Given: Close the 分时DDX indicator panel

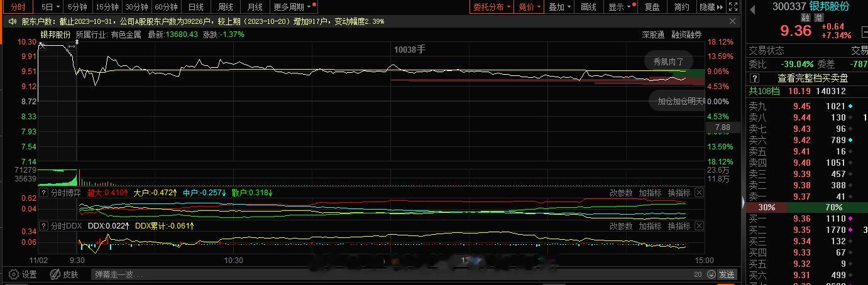Looking at the screenshot, I should (x=699, y=226).
